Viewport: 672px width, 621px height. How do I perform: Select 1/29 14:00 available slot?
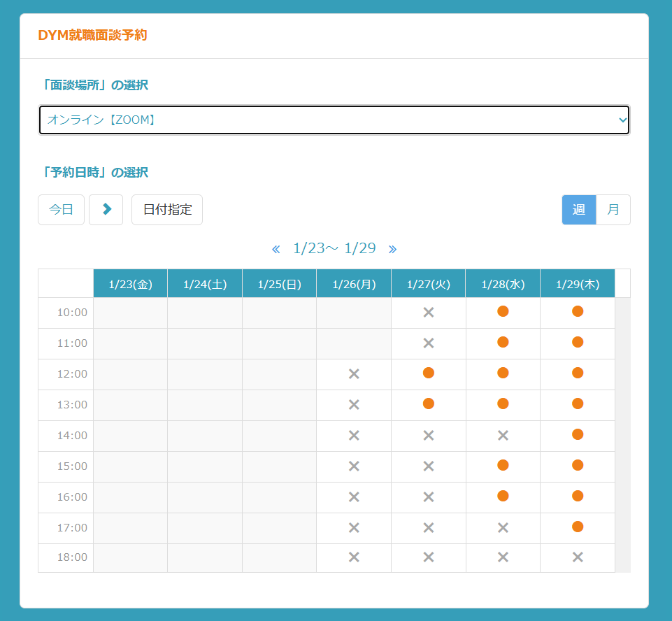click(577, 435)
